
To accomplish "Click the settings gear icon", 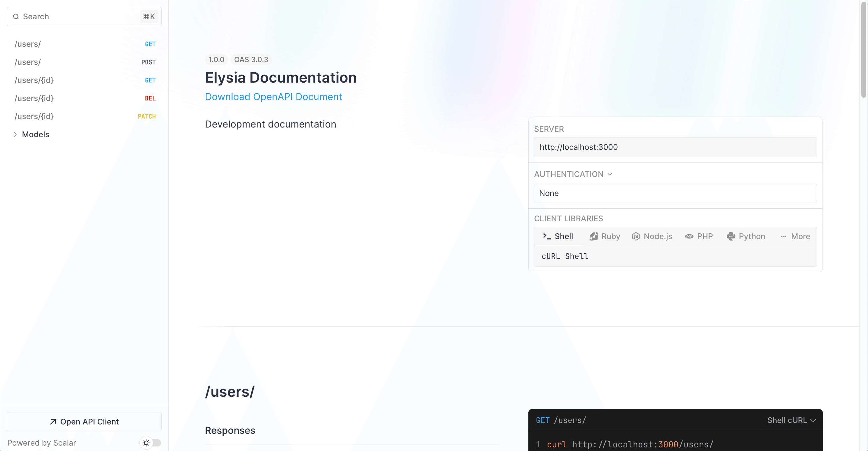I will [146, 442].
